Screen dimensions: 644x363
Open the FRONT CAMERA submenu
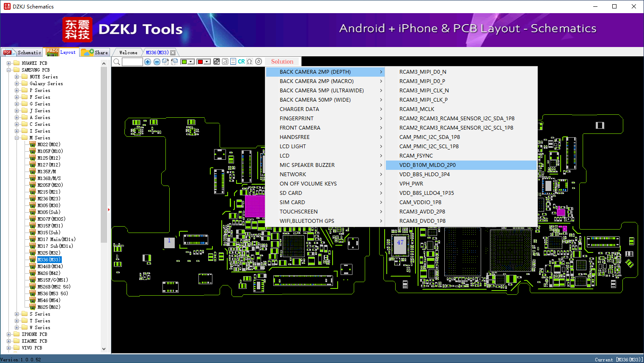point(325,128)
